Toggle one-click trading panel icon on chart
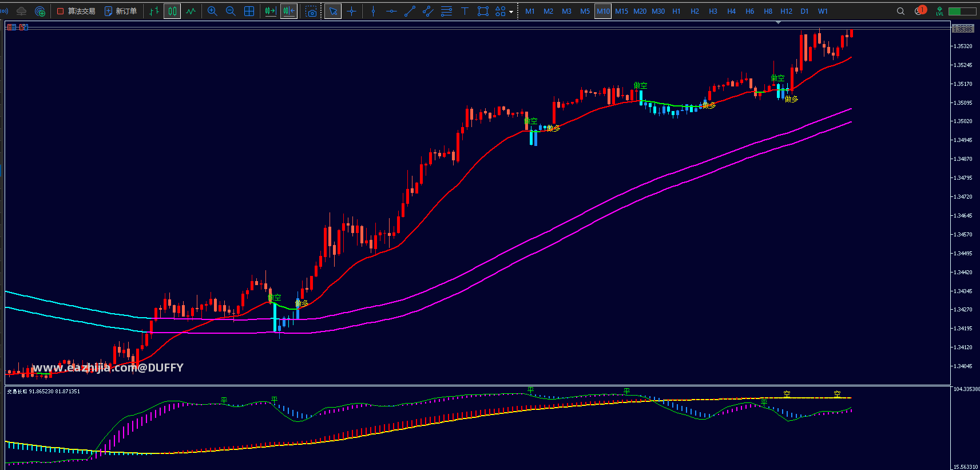This screenshot has width=980, height=470. 12,27
